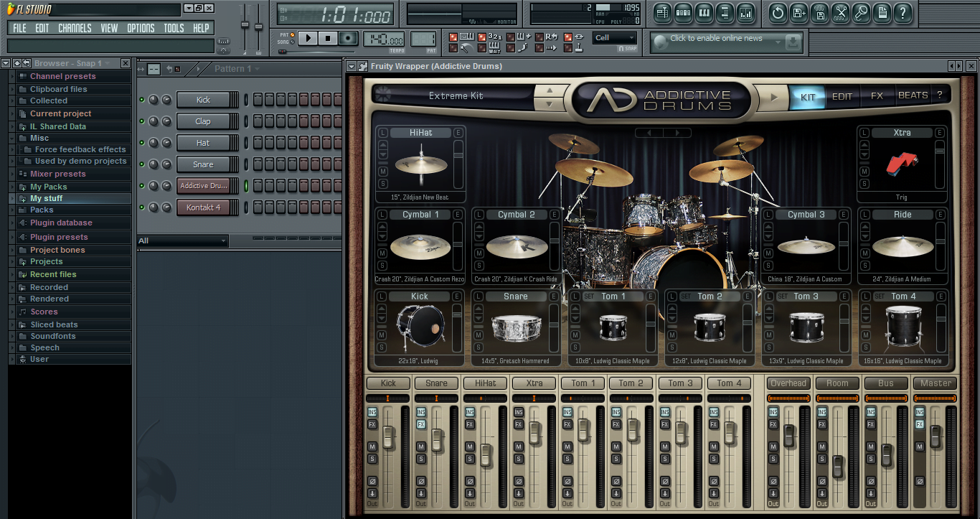The image size is (980, 519).
Task: Click the one-click recording microphone icon
Action: click(x=862, y=12)
